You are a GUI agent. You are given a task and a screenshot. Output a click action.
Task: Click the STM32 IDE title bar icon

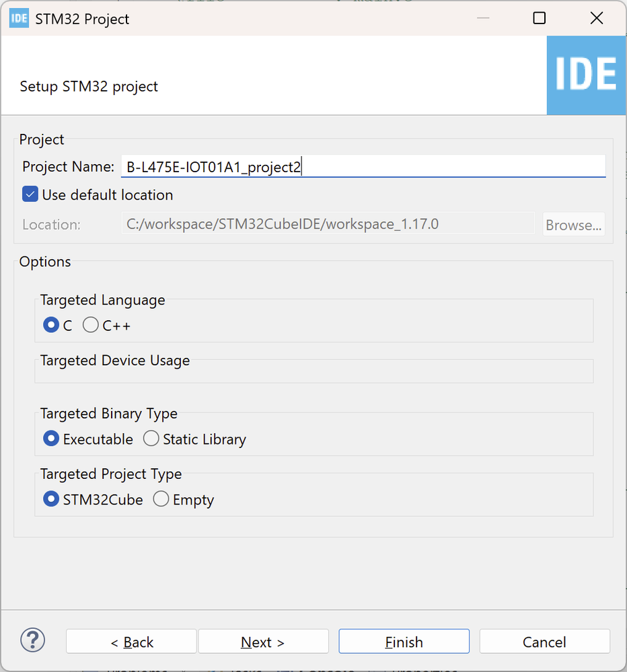[19, 18]
